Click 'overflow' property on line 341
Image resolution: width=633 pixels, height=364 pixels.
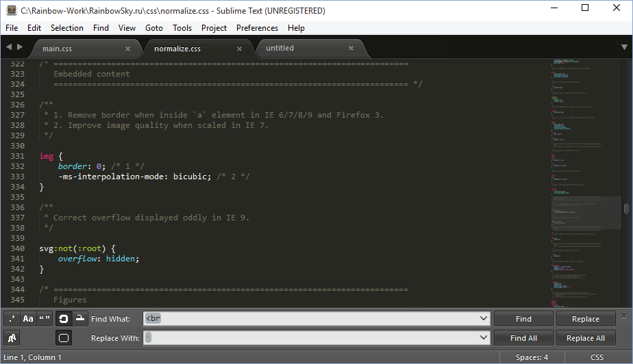point(77,259)
